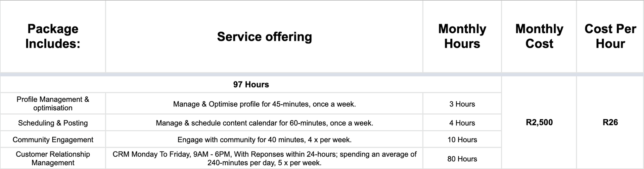Image resolution: width=644 pixels, height=169 pixels.
Task: Select the "97 Hours" summary cell
Action: (x=251, y=84)
